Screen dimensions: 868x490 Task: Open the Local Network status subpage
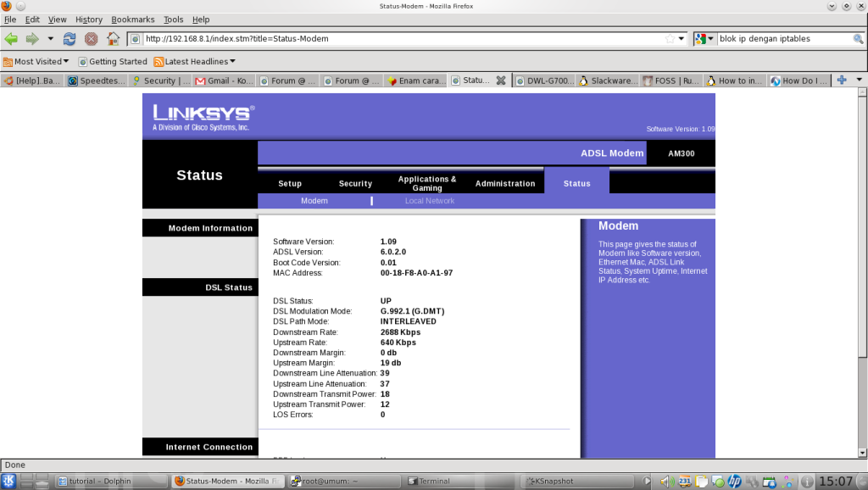(x=430, y=201)
